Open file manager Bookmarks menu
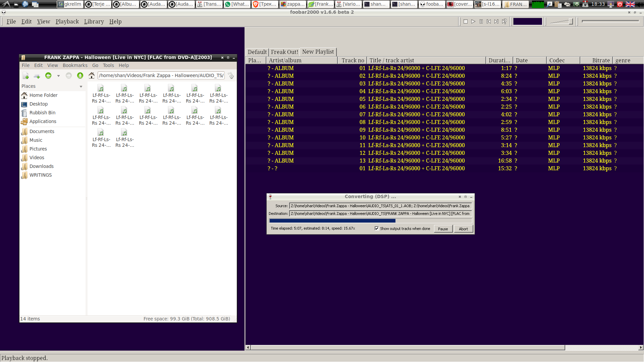The image size is (644, 362). coord(75,65)
